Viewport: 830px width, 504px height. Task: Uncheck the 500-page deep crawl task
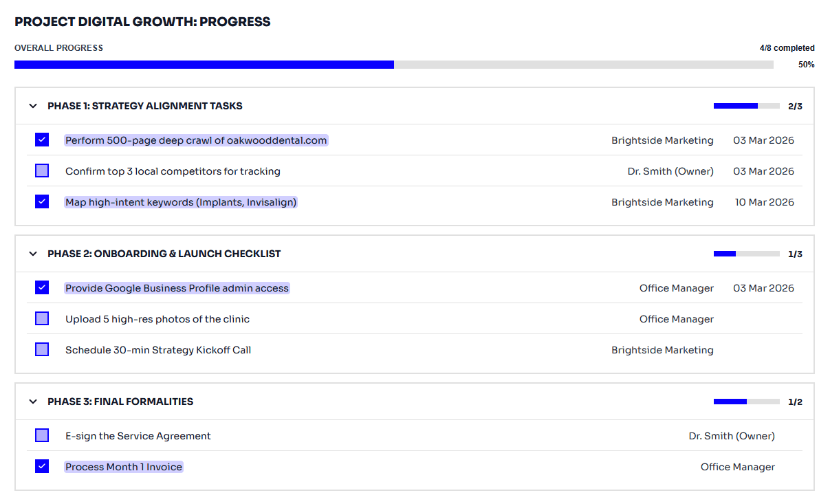click(x=42, y=140)
